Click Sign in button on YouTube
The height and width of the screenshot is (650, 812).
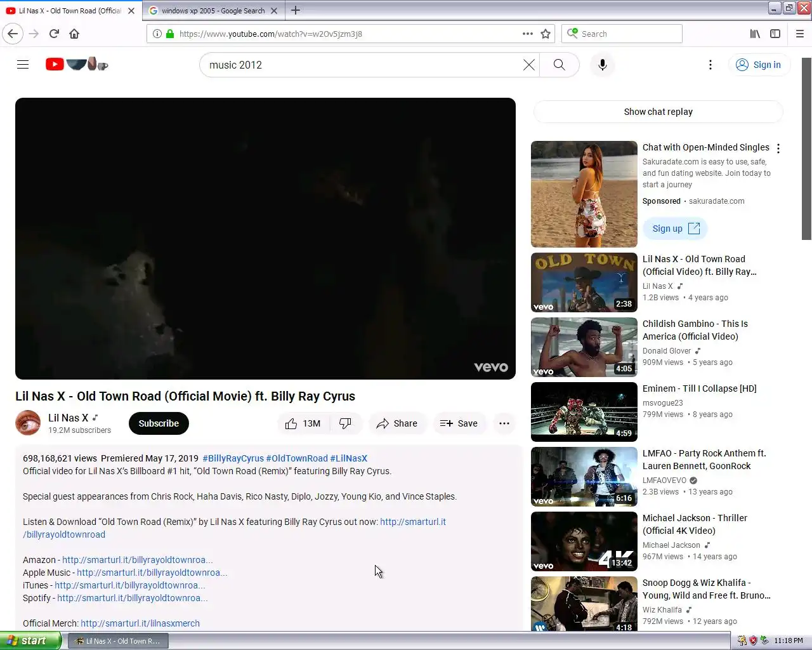coord(759,65)
